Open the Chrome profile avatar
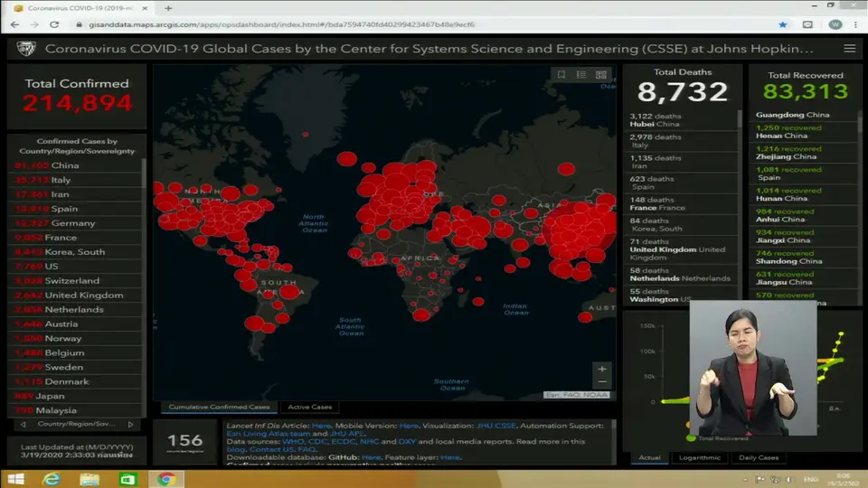 [x=835, y=24]
